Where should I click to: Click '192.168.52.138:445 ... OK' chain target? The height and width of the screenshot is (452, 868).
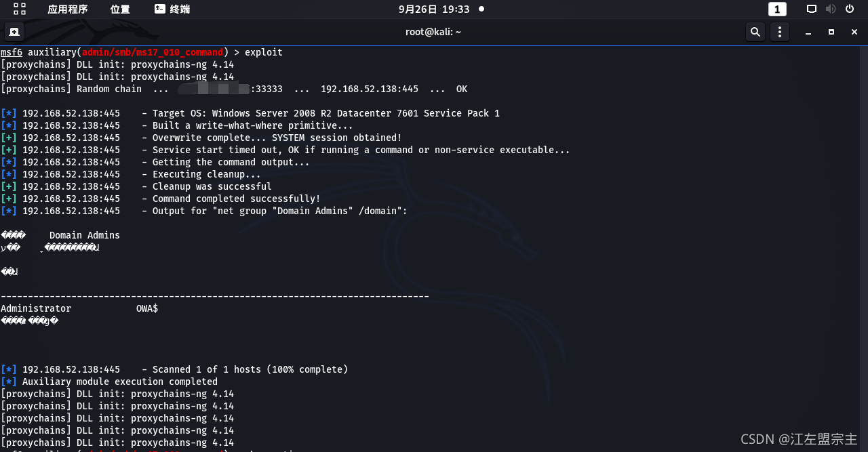click(x=394, y=89)
